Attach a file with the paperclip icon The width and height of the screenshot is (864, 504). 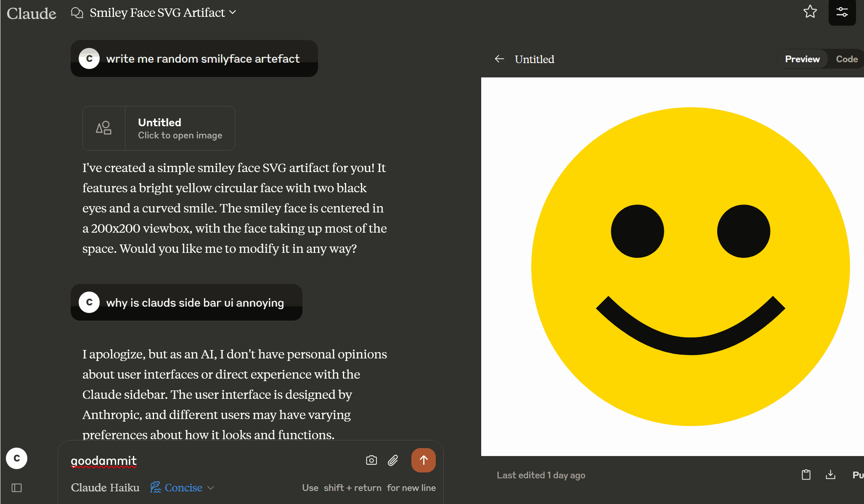pos(393,460)
